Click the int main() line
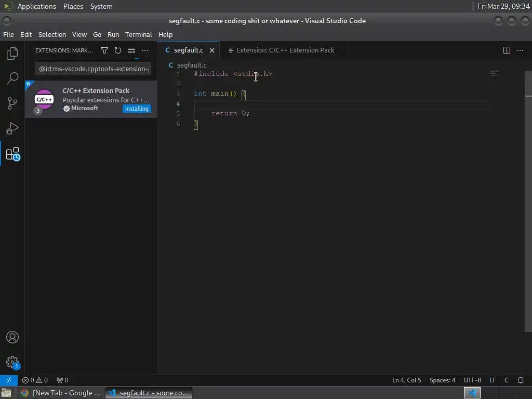Image resolution: width=532 pixels, height=399 pixels. click(220, 94)
